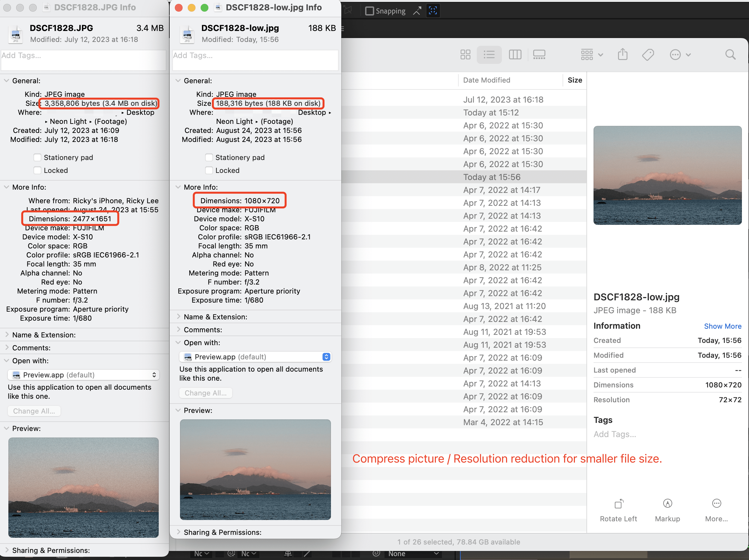Check Locked in DSCF1828-low.jpg Info

pos(209,170)
